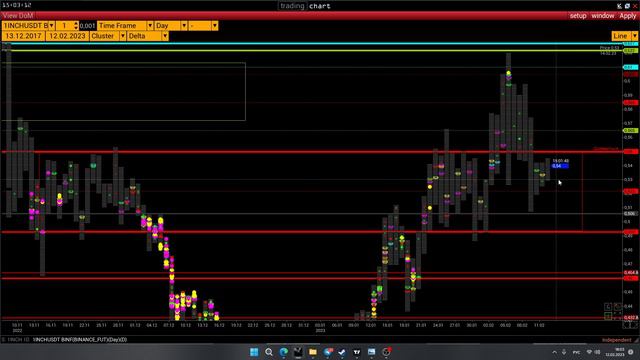Click the 0.432 red level label
The width and height of the screenshot is (640, 360).
coord(631,317)
